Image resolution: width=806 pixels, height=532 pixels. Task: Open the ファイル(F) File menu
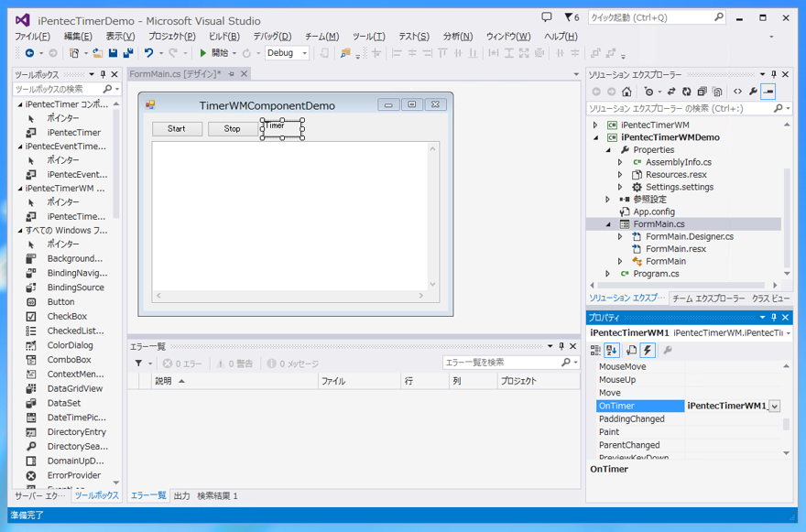point(32,37)
